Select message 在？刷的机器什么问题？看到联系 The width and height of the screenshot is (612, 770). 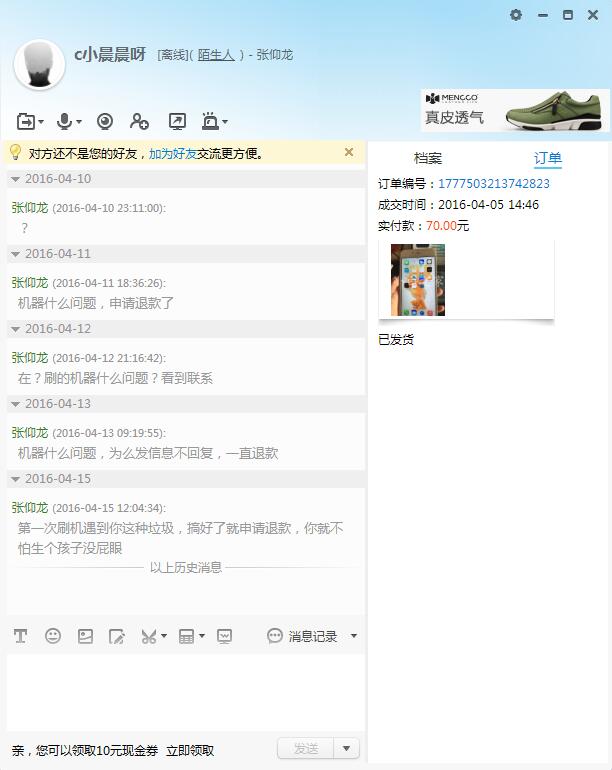pos(115,378)
